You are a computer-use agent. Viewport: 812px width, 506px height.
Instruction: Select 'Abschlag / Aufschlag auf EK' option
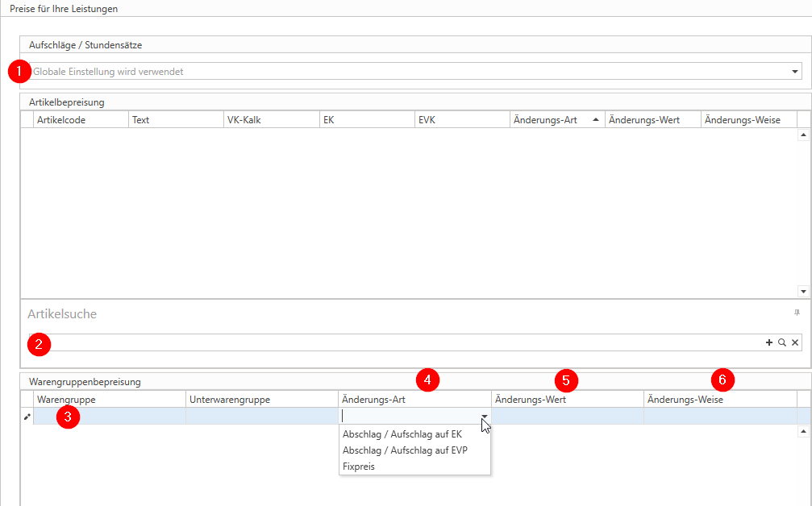[x=402, y=434]
